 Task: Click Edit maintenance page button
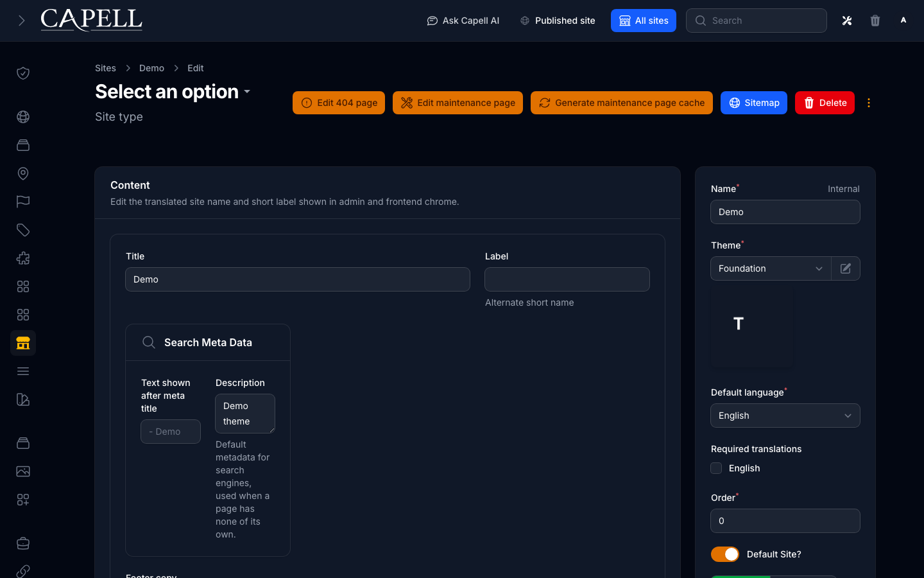pos(458,103)
